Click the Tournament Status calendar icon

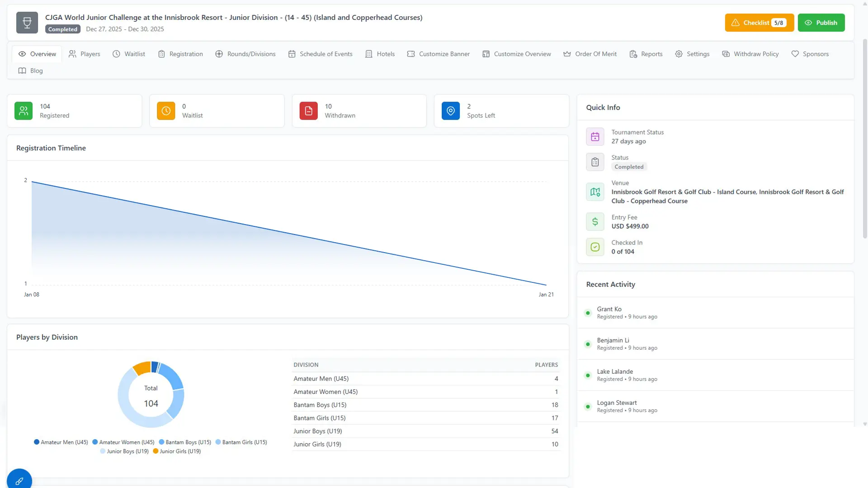[x=594, y=136]
